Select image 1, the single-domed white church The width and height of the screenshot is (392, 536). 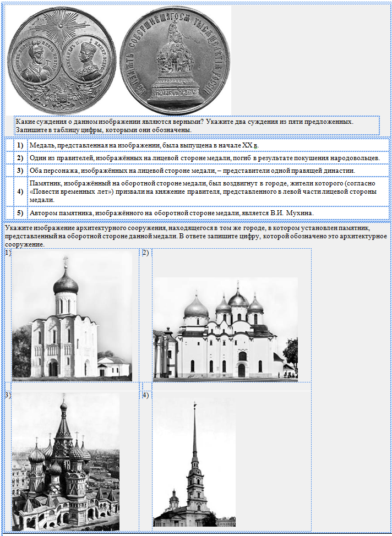pos(72,316)
